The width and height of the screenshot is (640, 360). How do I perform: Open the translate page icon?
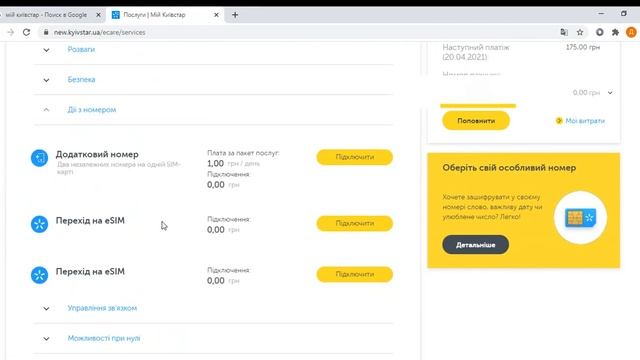[x=564, y=32]
